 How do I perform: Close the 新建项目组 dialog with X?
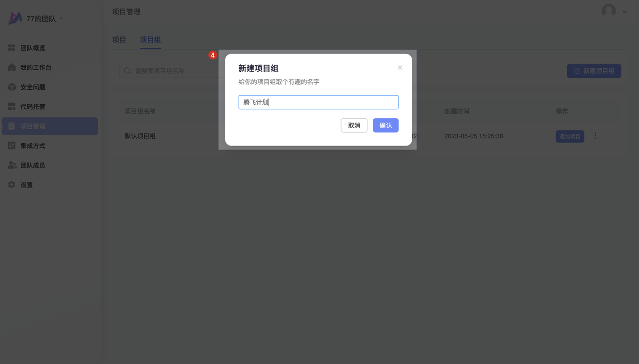pos(400,68)
